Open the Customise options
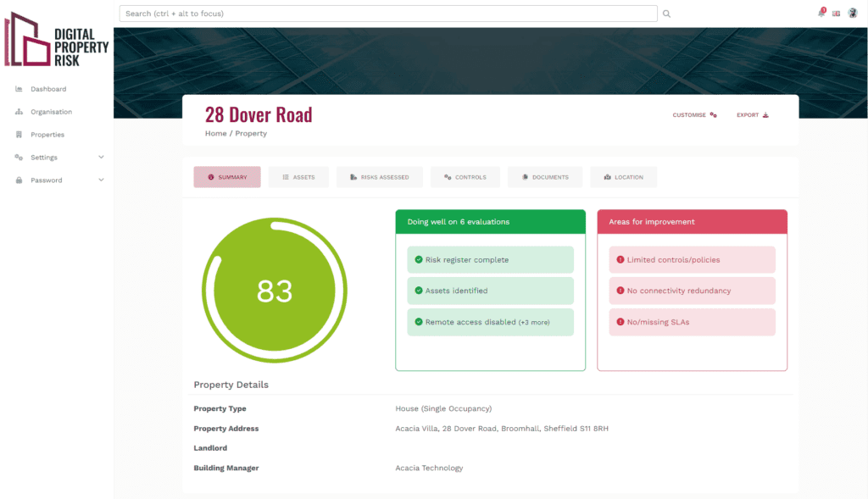Screen dimensions: 868x499 (694, 114)
